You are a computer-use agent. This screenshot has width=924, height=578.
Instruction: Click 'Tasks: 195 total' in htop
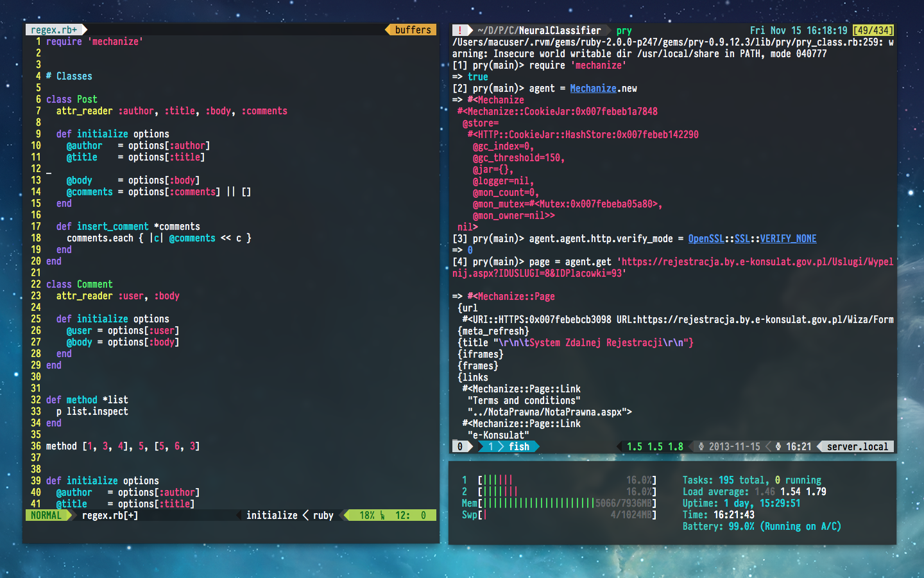point(724,480)
